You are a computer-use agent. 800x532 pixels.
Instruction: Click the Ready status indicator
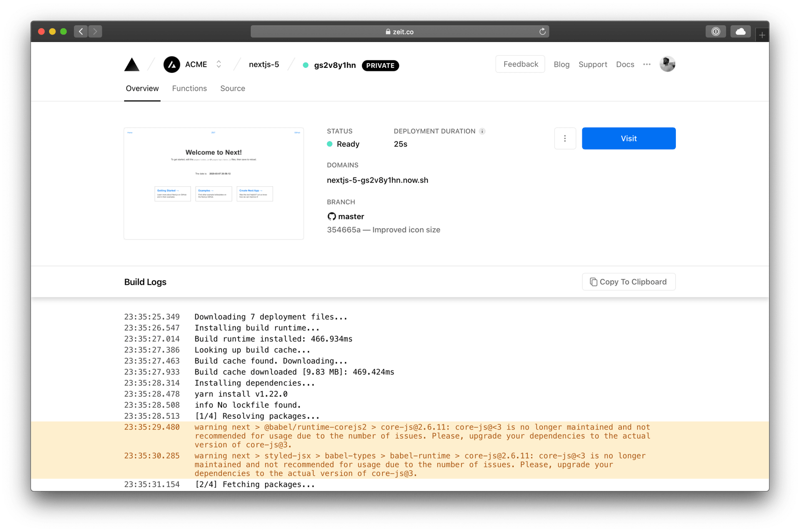point(343,144)
